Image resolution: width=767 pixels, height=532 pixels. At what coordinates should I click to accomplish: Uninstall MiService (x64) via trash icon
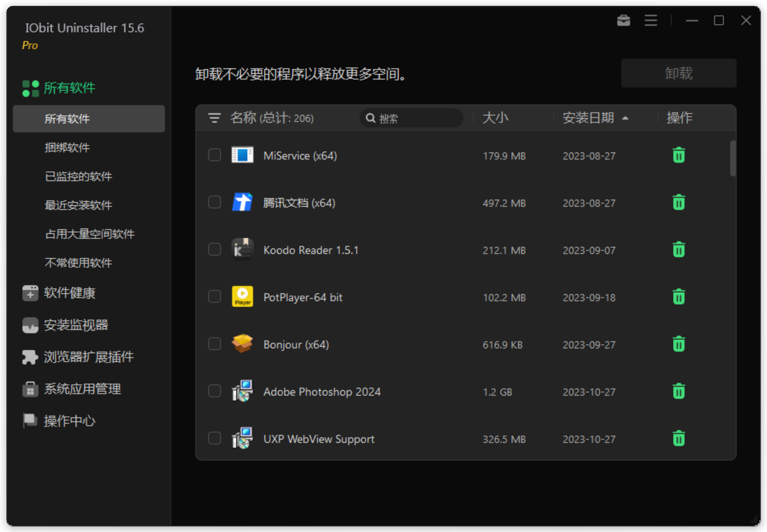coord(678,155)
